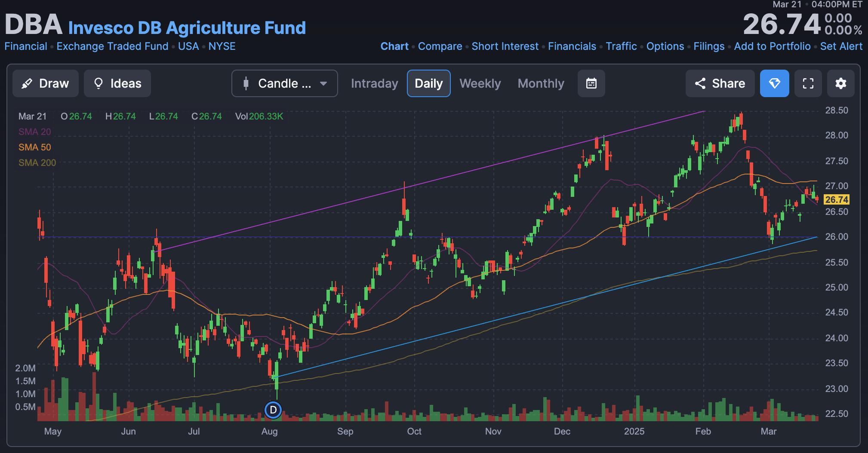Screen dimensions: 868x453
Task: Toggle fullscreen chart mode
Action: 808,83
